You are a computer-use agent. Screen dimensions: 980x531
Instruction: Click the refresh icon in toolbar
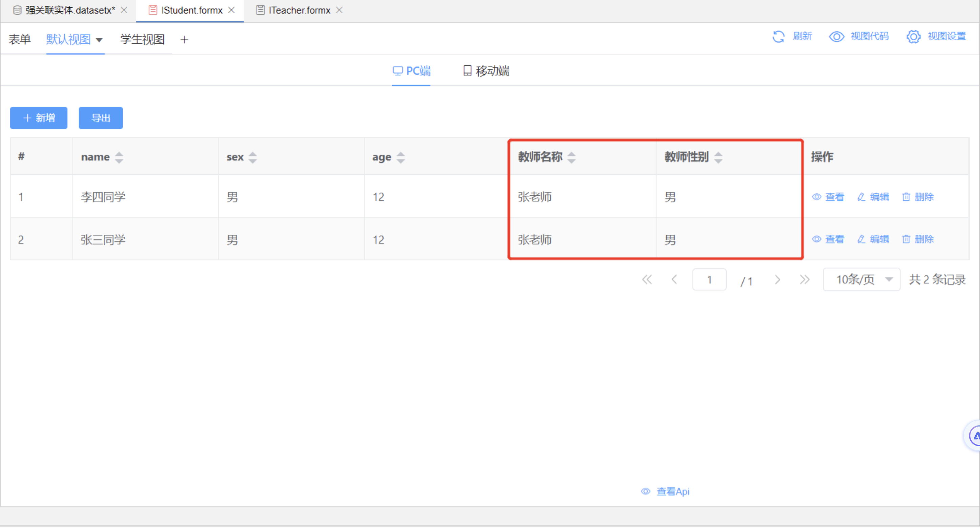tap(778, 37)
